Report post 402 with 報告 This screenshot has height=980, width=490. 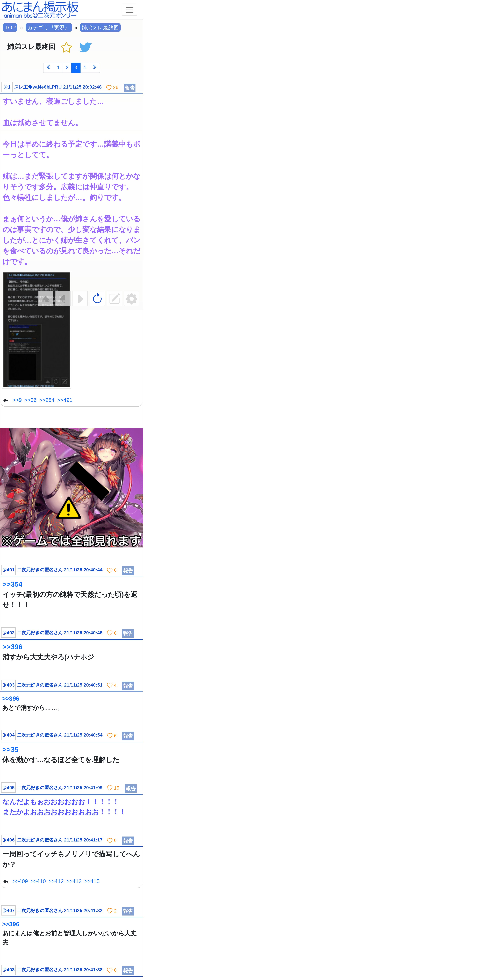[x=128, y=633]
